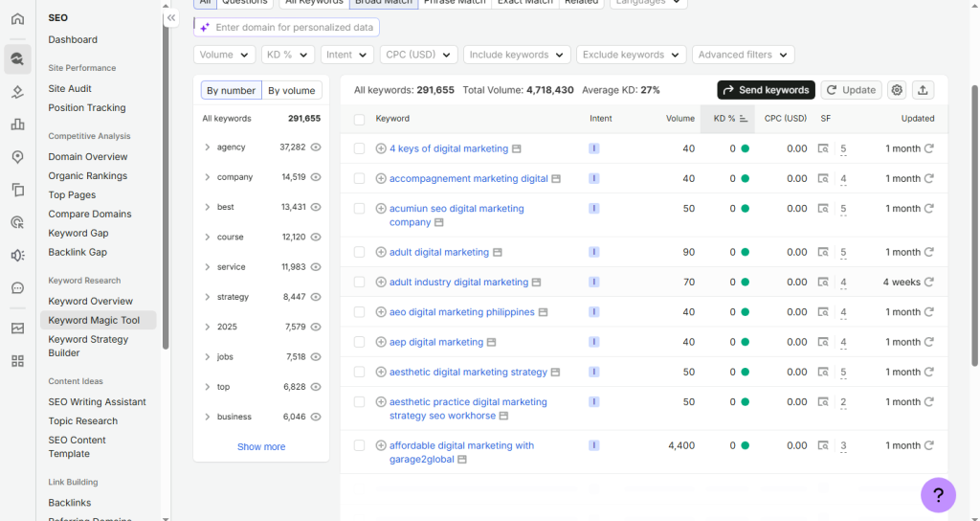Open 'acumiun seo digital marketing company' link

457,215
